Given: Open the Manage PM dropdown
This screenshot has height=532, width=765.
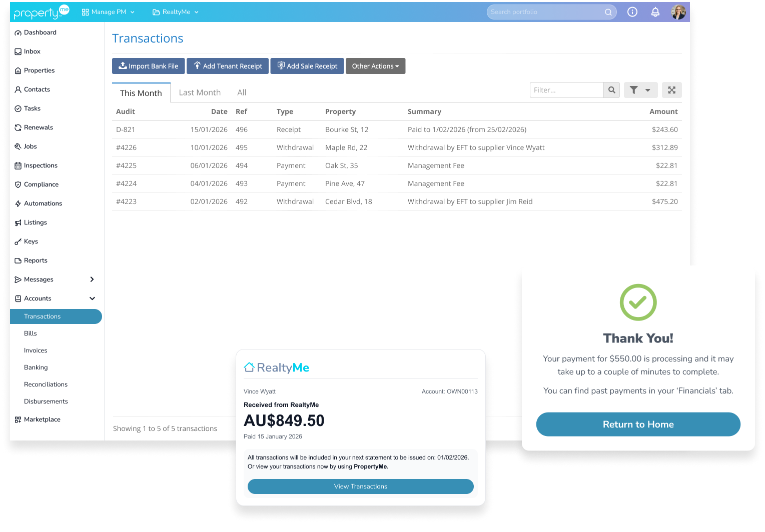Looking at the screenshot, I should pyautogui.click(x=108, y=11).
